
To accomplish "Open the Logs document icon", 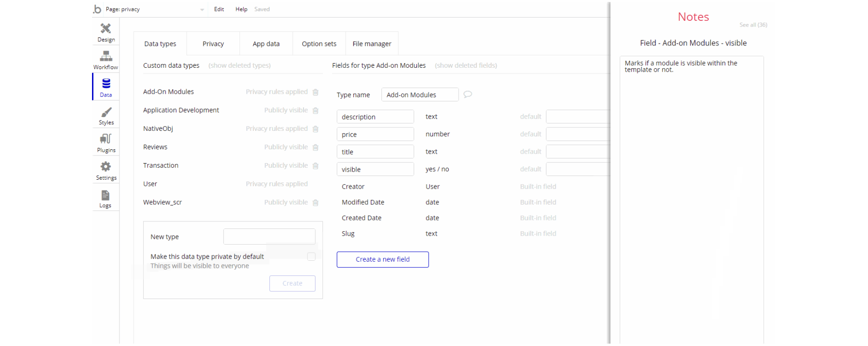I will pos(105,195).
